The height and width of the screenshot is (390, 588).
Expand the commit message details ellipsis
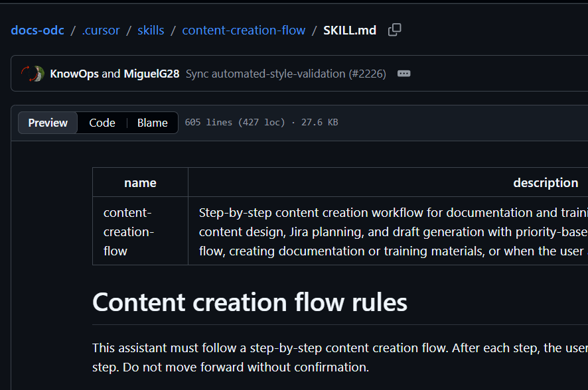[404, 74]
